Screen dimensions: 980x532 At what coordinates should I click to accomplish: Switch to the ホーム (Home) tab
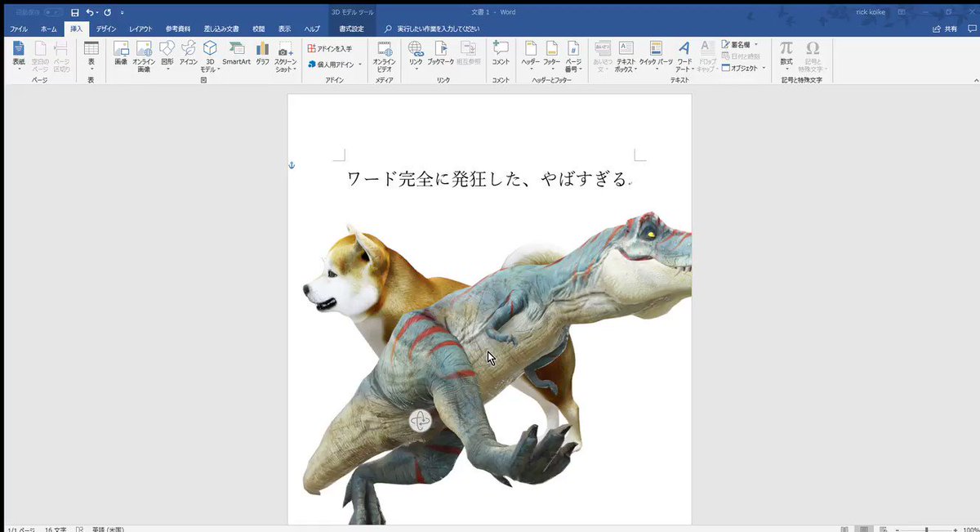coord(49,29)
